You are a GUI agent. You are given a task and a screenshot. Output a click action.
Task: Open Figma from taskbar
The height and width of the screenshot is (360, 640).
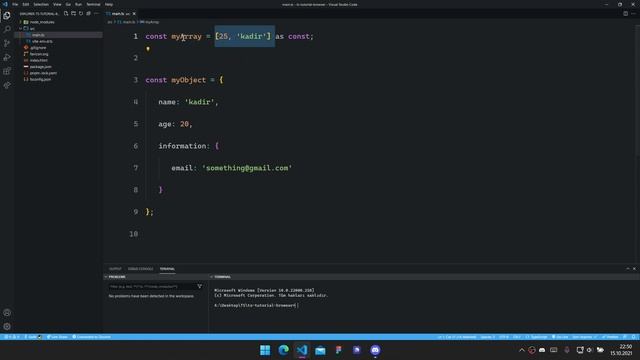(x=338, y=350)
